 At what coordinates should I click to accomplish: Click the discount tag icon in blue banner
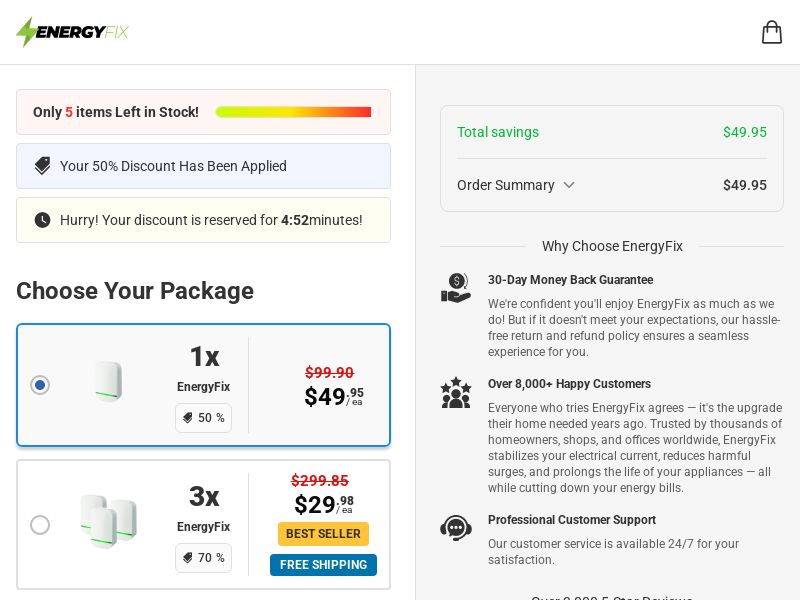(42, 166)
